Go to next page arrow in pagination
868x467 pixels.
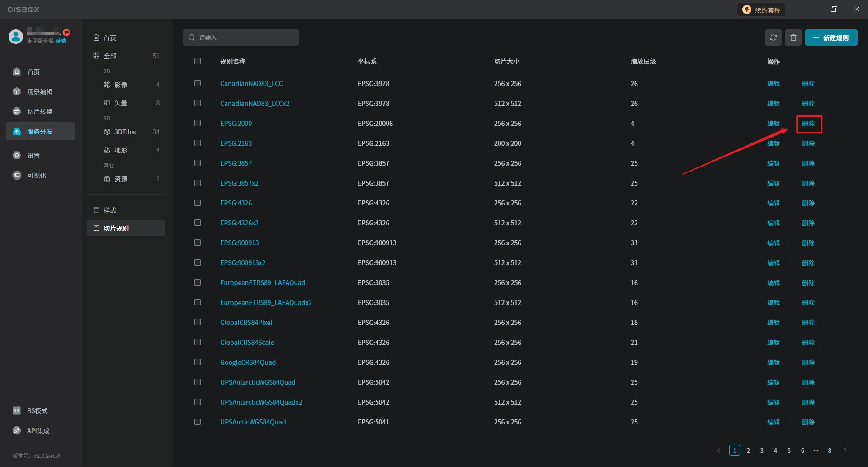click(x=845, y=450)
